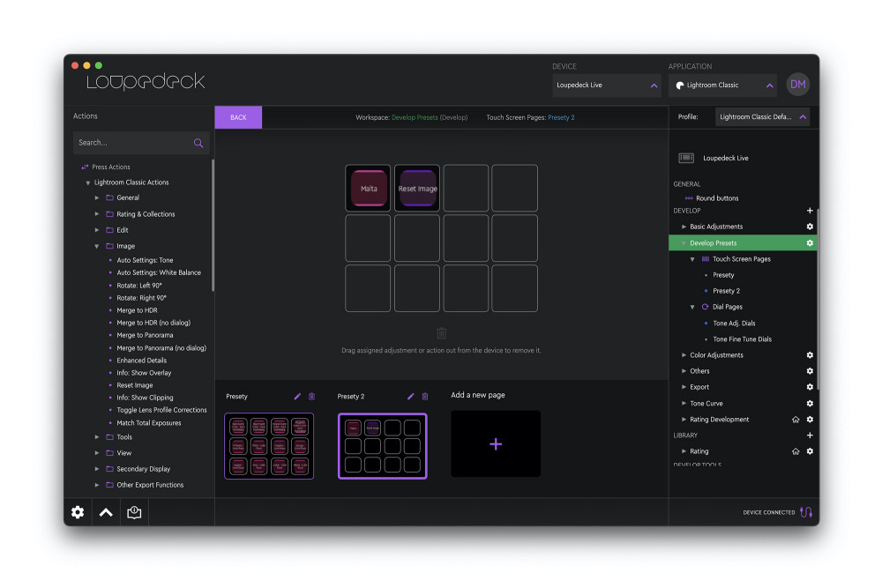Viewport: 882px width, 588px height.
Task: Select the Malta touch button
Action: point(369,189)
